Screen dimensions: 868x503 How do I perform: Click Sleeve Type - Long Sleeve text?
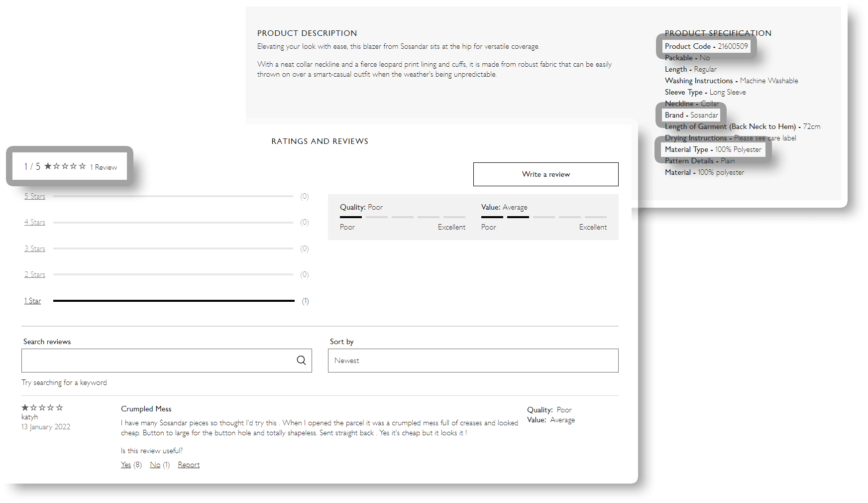(705, 92)
